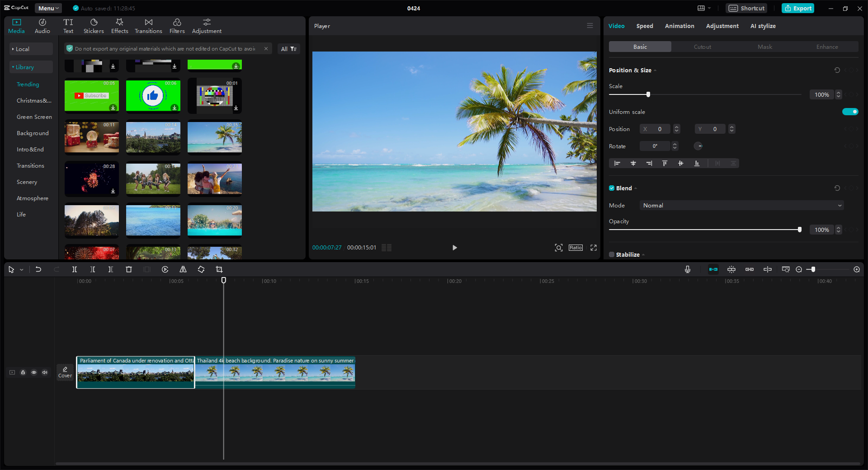Delete the selected clip with the trash icon

point(129,269)
